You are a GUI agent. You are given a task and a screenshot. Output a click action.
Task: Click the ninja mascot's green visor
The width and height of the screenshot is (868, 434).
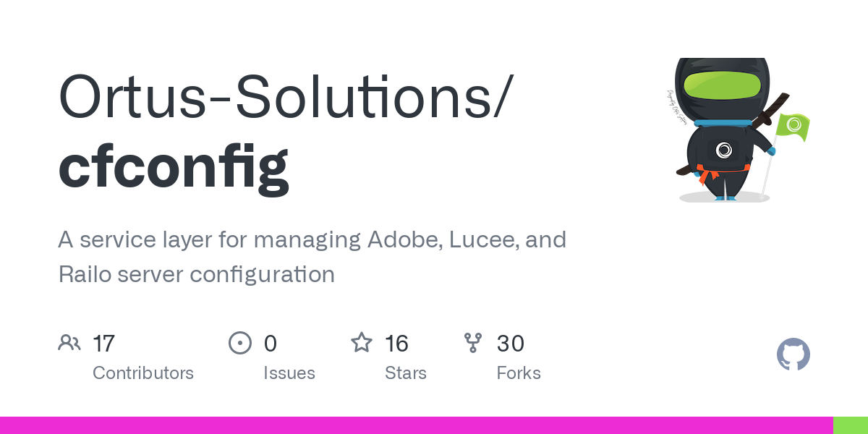[x=722, y=85]
